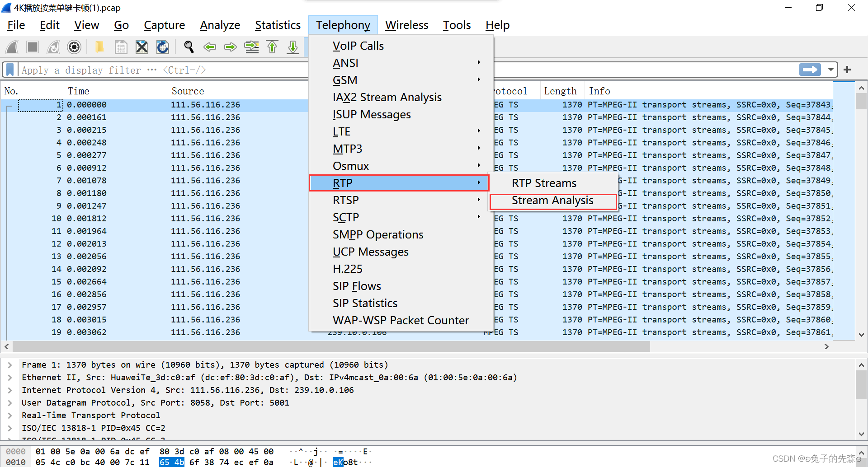This screenshot has height=467, width=868.
Task: Click the reload capture file icon
Action: pos(163,47)
